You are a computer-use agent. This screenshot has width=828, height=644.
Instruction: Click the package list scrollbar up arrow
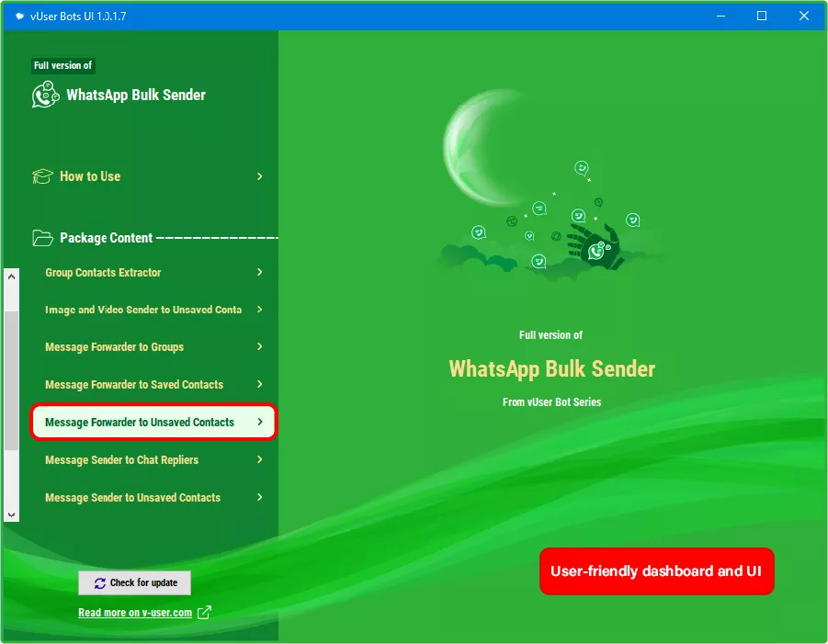point(12,277)
